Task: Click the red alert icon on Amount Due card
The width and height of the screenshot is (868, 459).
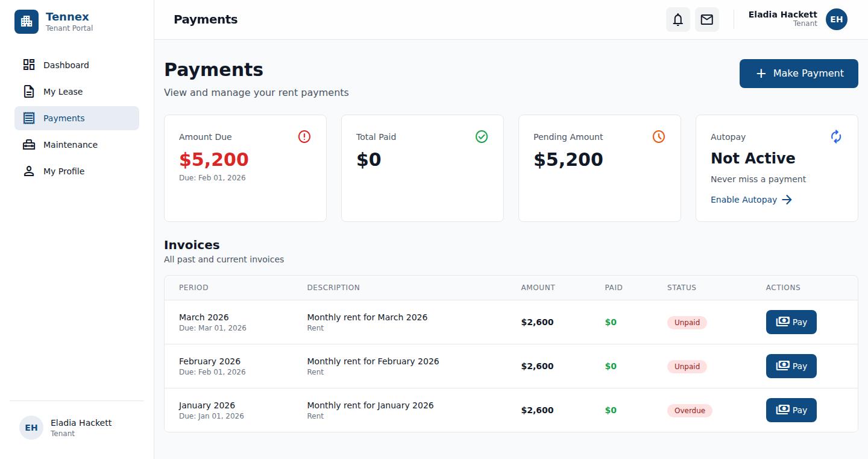Action: pos(304,136)
